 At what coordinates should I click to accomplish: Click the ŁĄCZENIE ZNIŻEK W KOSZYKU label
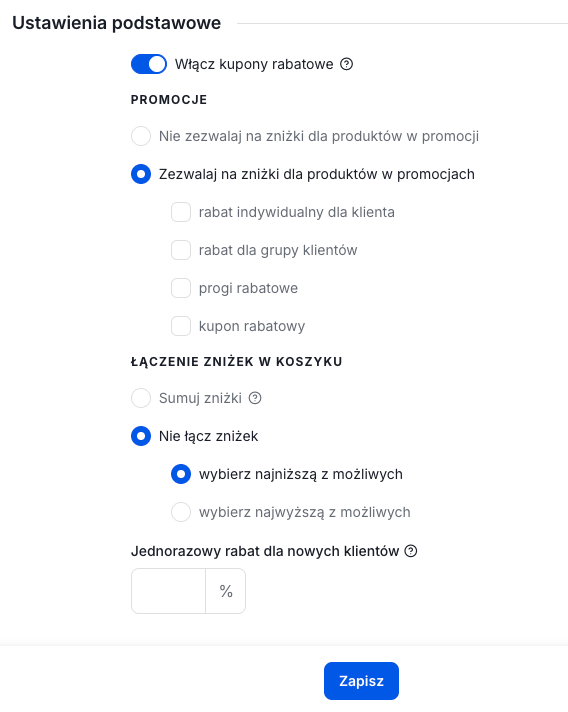pyautogui.click(x=237, y=362)
